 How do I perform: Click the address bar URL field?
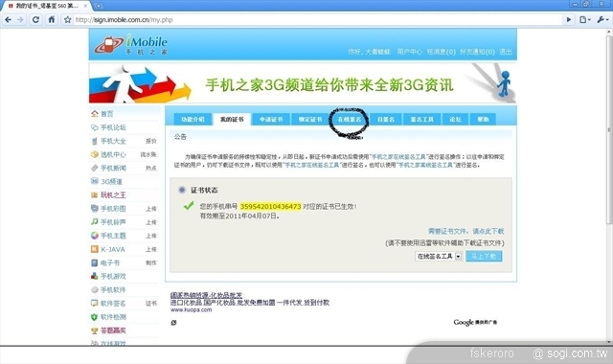[x=317, y=19]
